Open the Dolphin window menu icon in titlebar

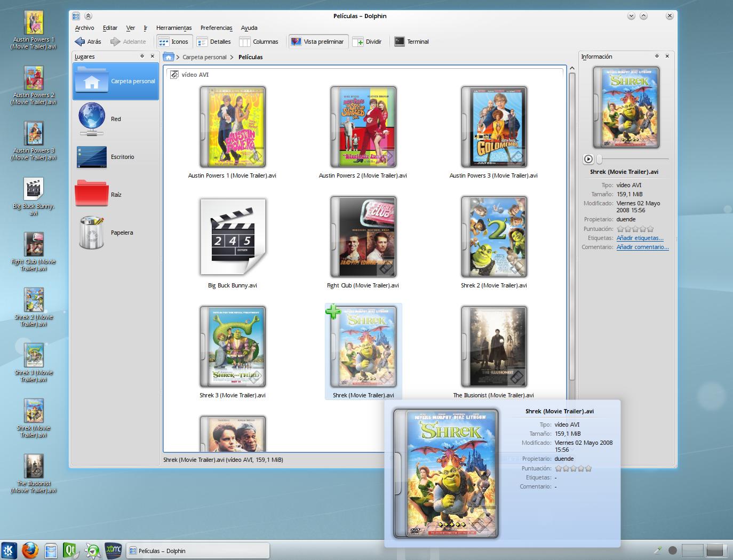pos(76,16)
